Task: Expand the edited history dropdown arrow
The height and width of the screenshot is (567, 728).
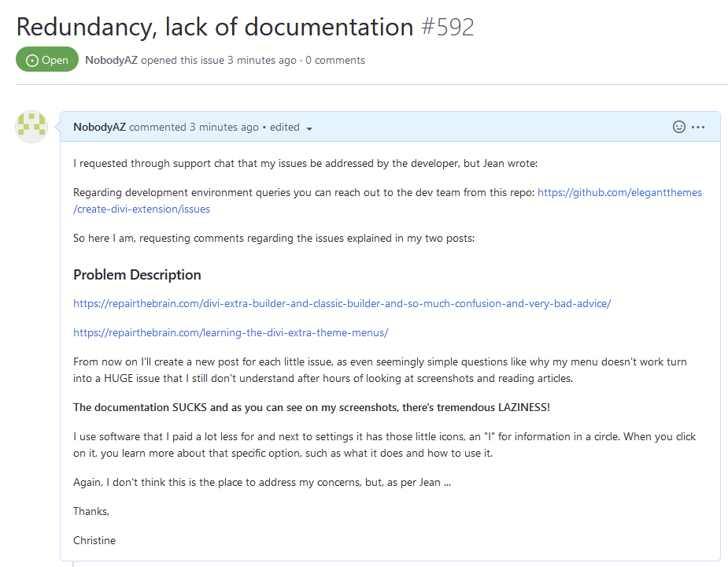Action: pos(309,128)
